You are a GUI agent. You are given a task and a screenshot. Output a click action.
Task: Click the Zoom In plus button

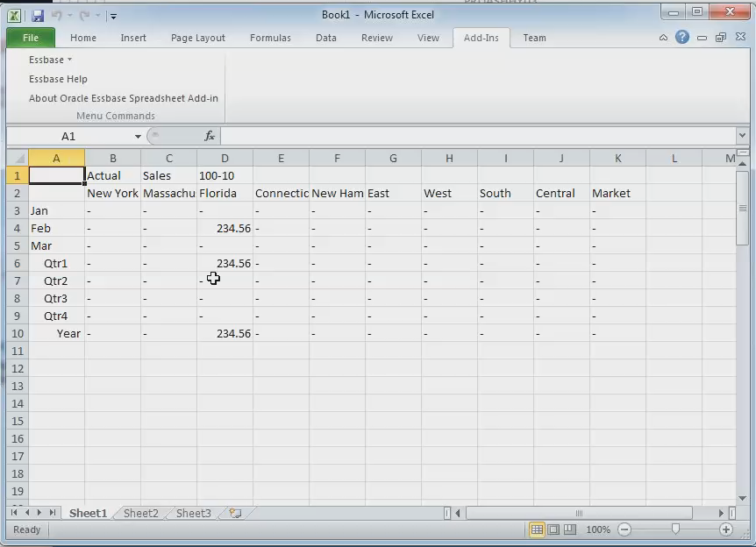pyautogui.click(x=725, y=529)
